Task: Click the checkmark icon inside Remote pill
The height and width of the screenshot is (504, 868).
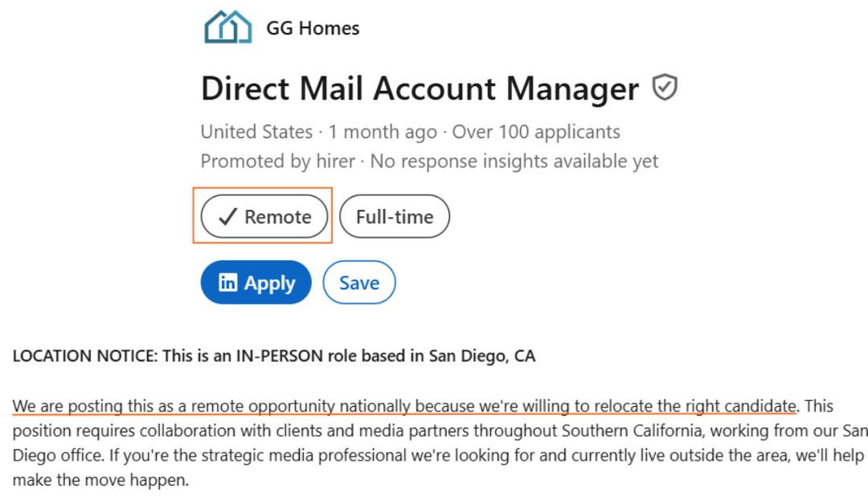Action: [228, 217]
